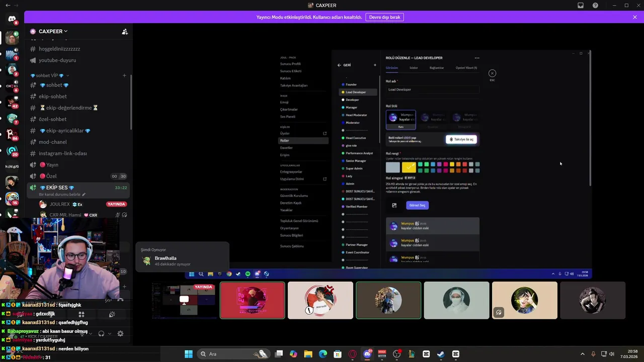This screenshot has height=362, width=644.
Task: In streamed screen, click the Rol adı field
Action: coord(432,89)
